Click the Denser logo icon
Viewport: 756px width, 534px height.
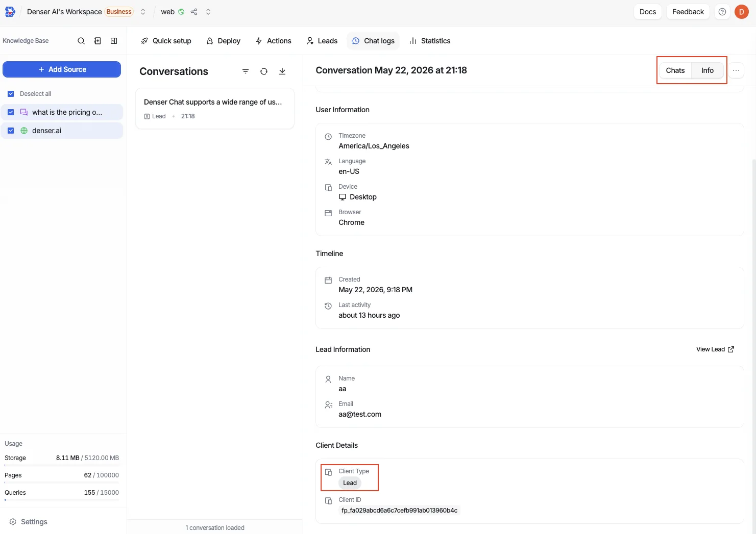tap(10, 12)
